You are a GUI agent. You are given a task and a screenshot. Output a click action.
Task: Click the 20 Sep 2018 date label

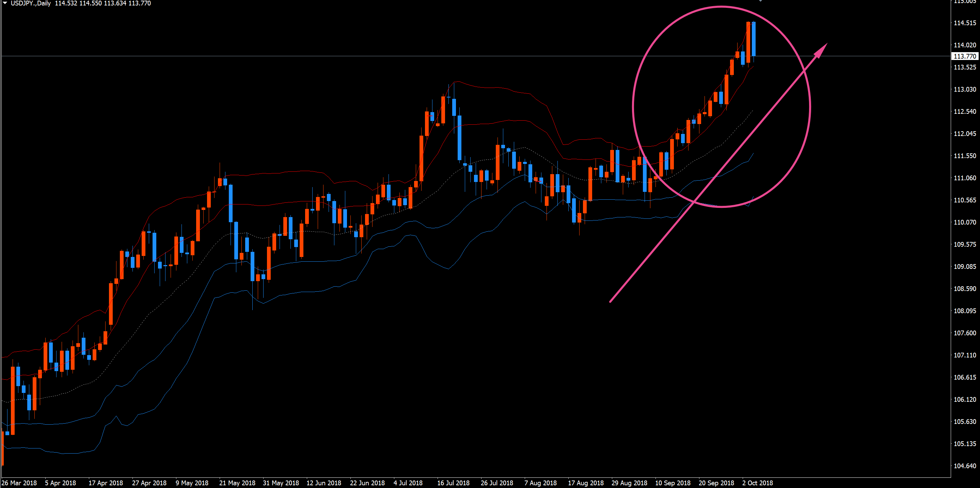point(716,483)
